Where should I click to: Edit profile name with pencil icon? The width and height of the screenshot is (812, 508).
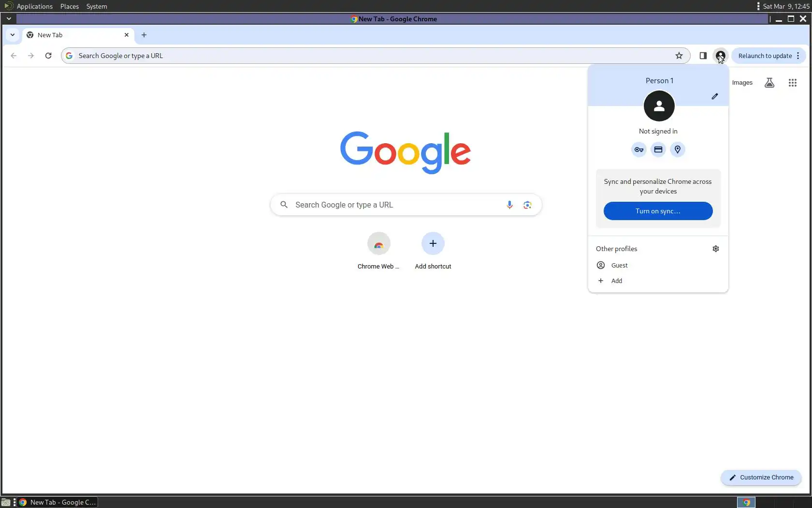[x=715, y=96]
